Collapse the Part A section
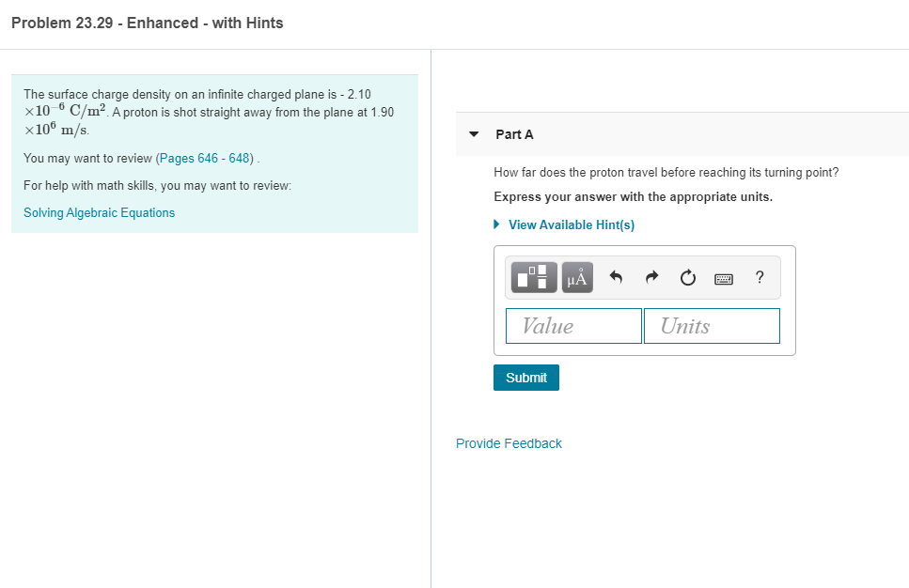The width and height of the screenshot is (909, 588). coord(474,134)
